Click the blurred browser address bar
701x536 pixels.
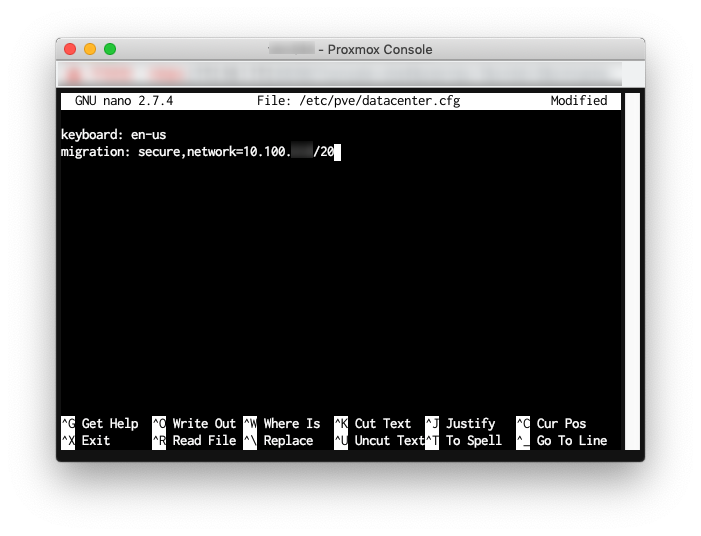coord(340,74)
